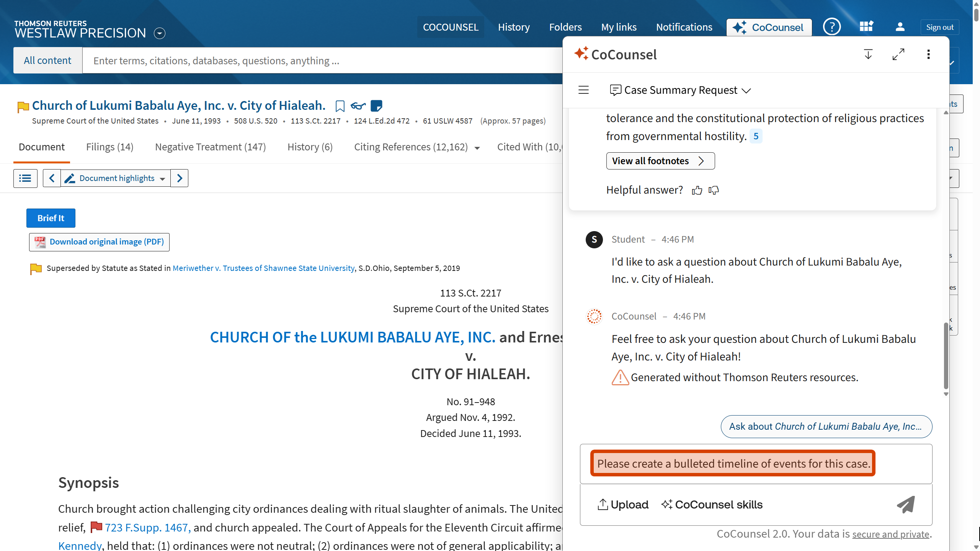Image resolution: width=980 pixels, height=551 pixels.
Task: Open CoCounsel three-dot options menu
Action: (x=928, y=54)
